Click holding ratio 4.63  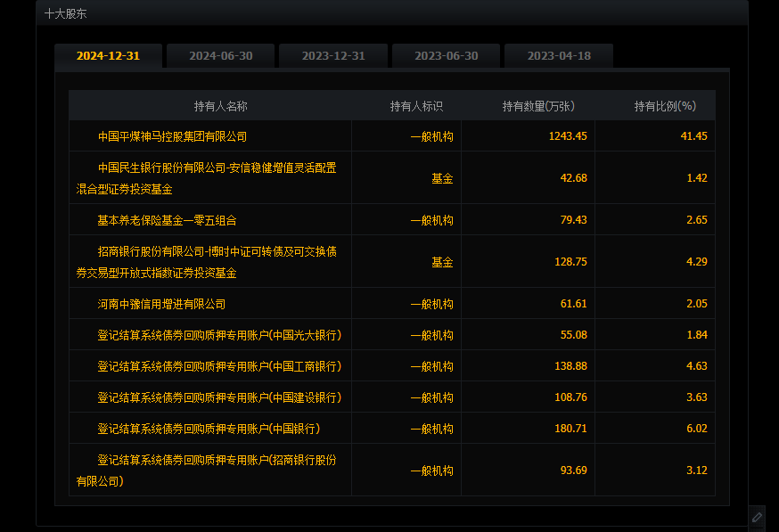(x=697, y=366)
